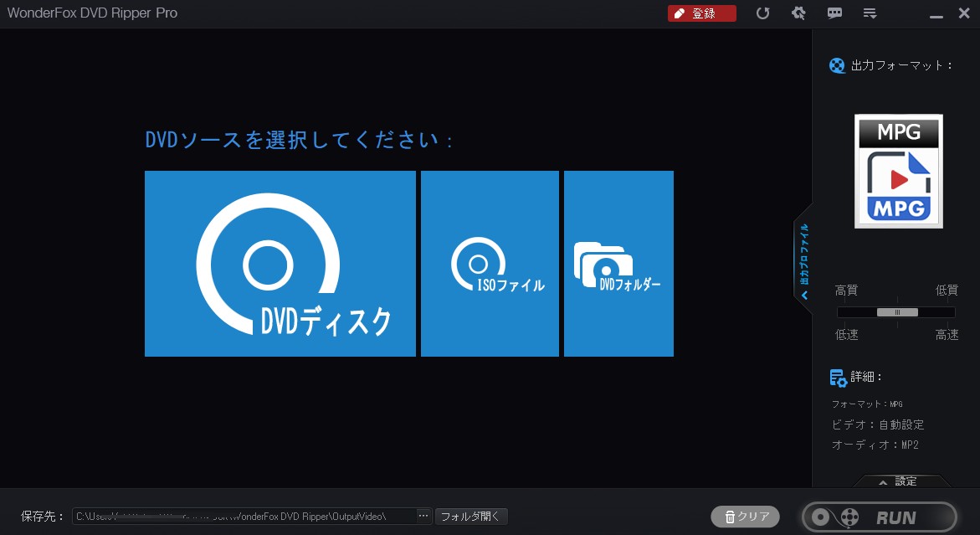This screenshot has width=980, height=535.
Task: Expand the 設定 panel at bottom right
Action: click(x=900, y=481)
